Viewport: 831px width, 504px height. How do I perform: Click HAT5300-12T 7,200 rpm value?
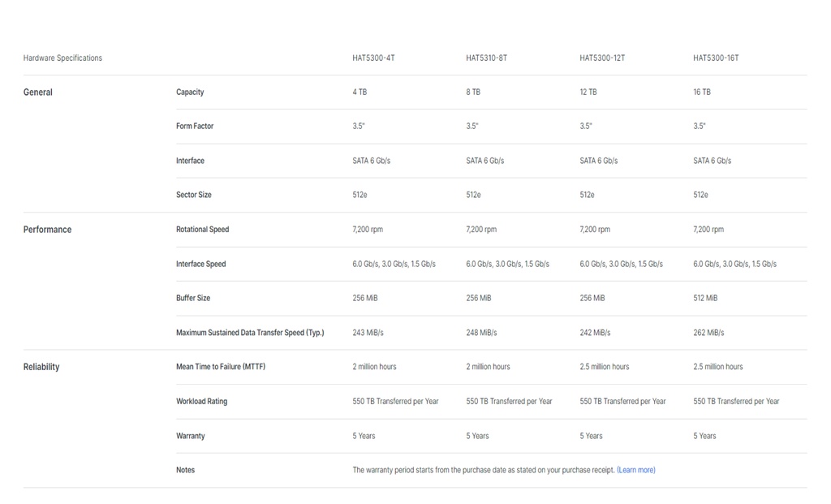(x=595, y=230)
